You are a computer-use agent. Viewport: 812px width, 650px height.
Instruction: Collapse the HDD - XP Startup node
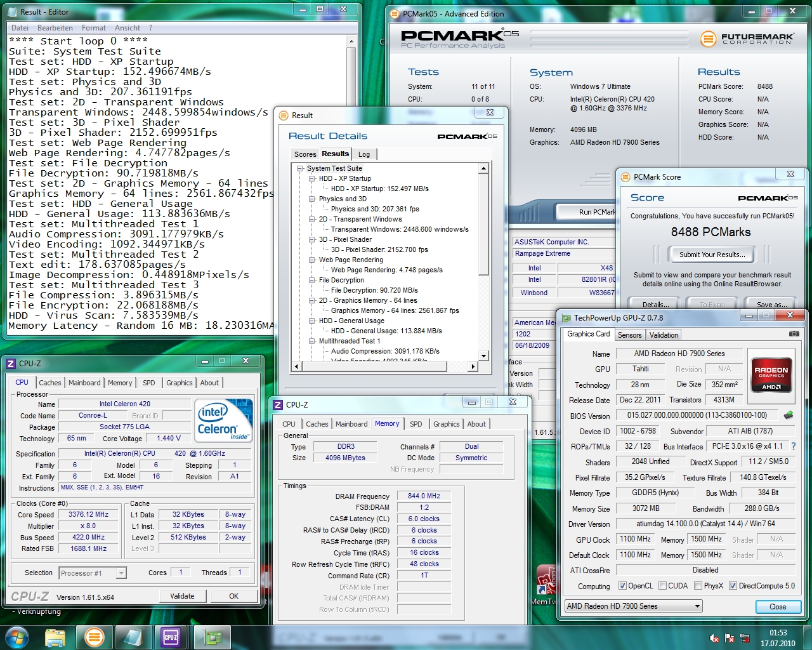(312, 178)
